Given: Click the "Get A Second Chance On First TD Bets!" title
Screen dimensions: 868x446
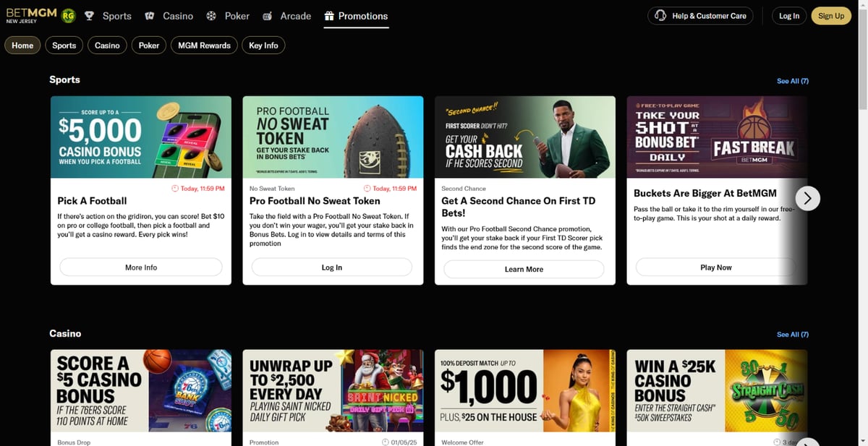Looking at the screenshot, I should coord(519,207).
